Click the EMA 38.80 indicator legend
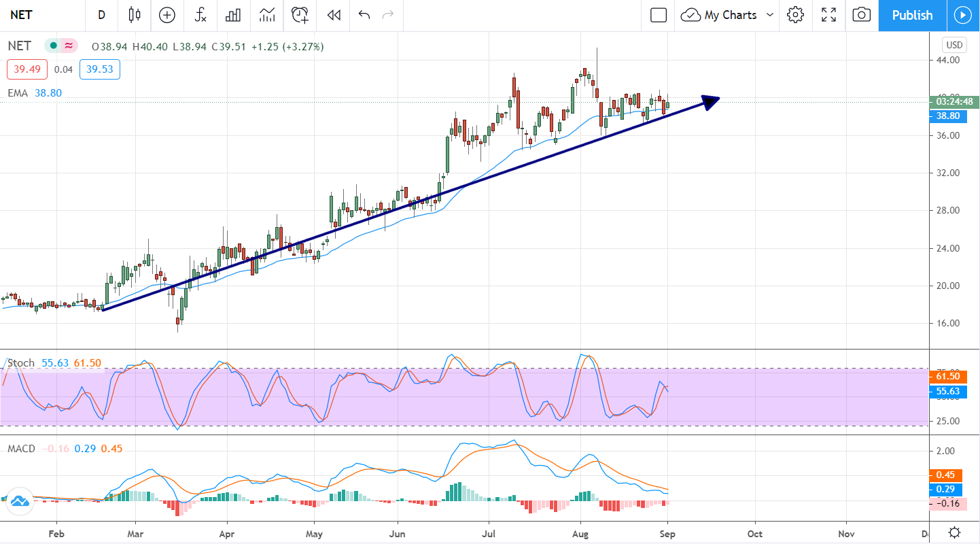Screen dimensions: 980x544 pos(34,93)
